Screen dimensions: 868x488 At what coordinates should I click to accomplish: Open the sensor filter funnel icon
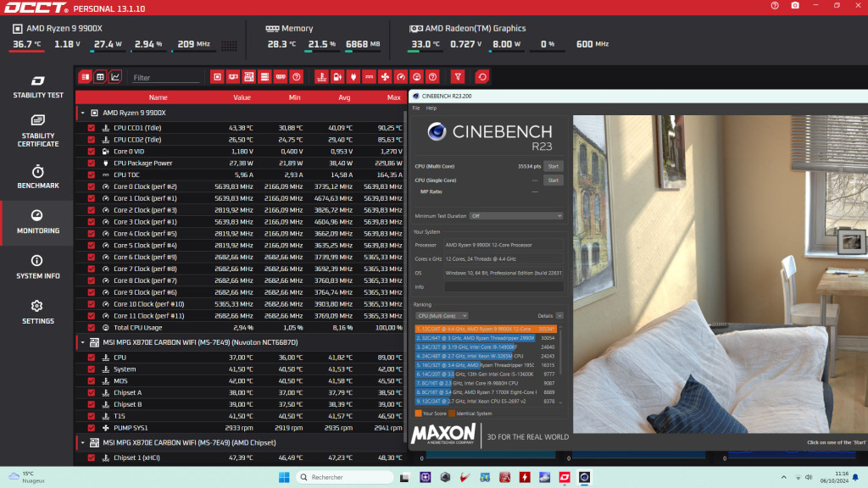(458, 76)
